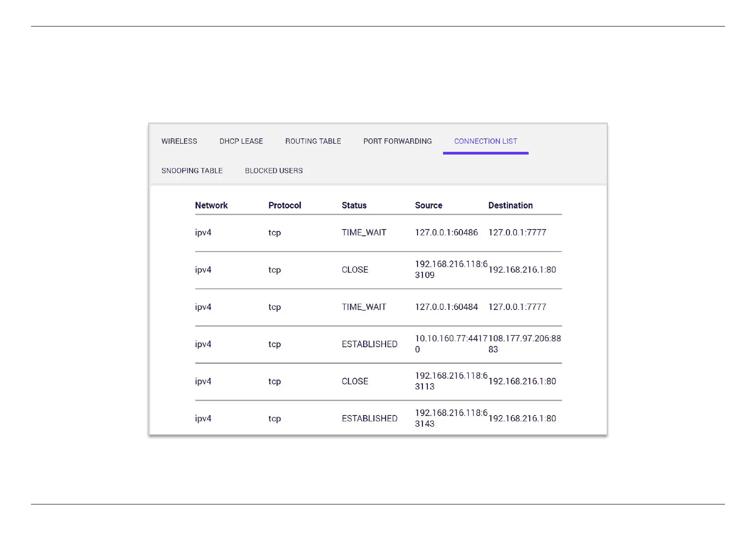Select destination 108.177.97.206:8883

(524, 344)
